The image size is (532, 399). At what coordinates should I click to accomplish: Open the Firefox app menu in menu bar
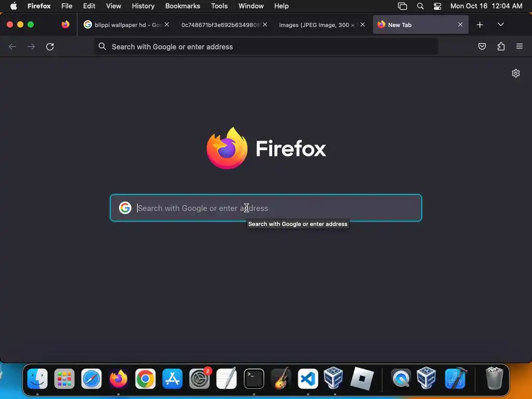[x=39, y=6]
